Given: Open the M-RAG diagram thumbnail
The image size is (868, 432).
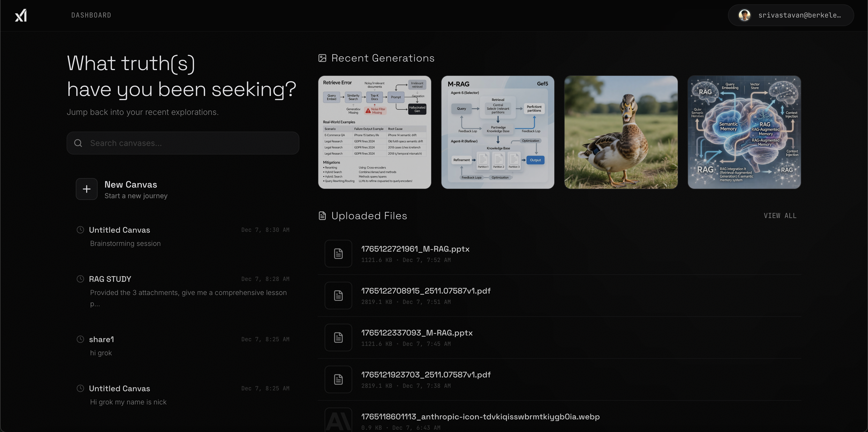Looking at the screenshot, I should pos(498,132).
